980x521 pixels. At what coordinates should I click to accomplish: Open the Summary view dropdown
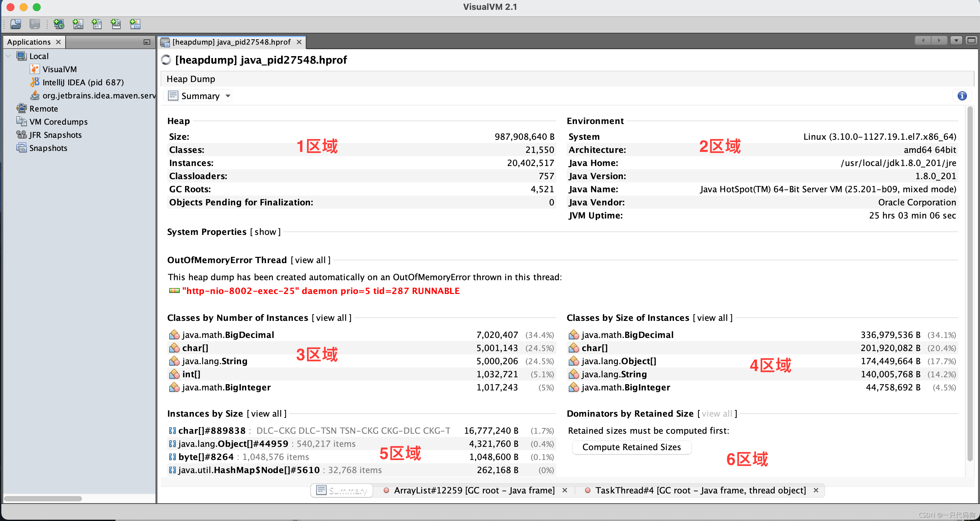[228, 96]
